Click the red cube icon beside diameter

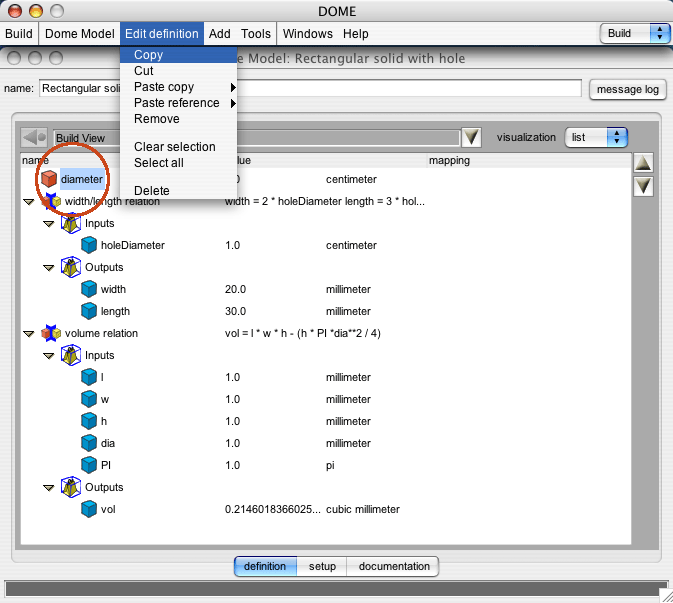(x=49, y=179)
